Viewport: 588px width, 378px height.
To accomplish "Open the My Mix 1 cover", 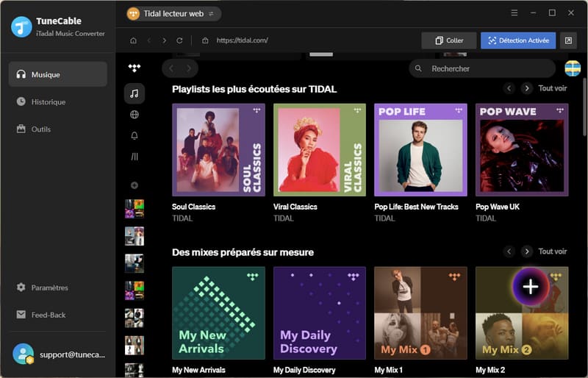I will pos(420,313).
